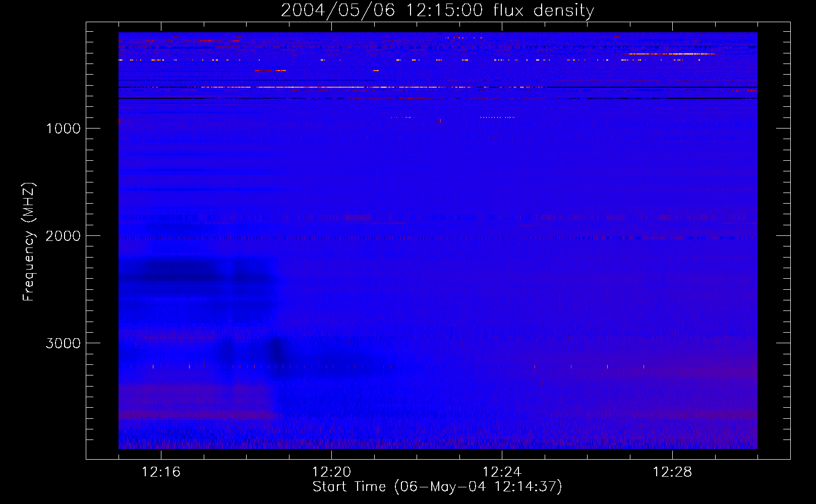Click the plot title '2004/05/06 12:15:00 flux density'
The image size is (816, 504).
pyautogui.click(x=437, y=11)
